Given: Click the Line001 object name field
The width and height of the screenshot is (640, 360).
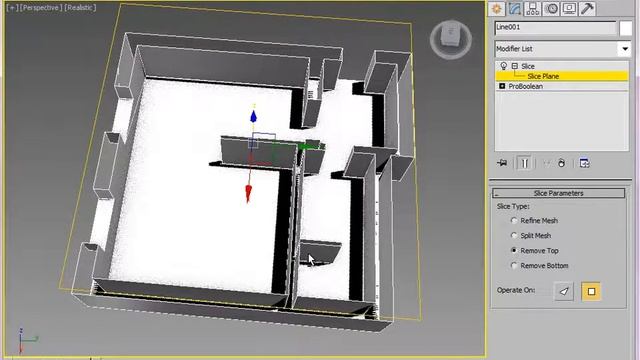Looking at the screenshot, I should [x=555, y=28].
